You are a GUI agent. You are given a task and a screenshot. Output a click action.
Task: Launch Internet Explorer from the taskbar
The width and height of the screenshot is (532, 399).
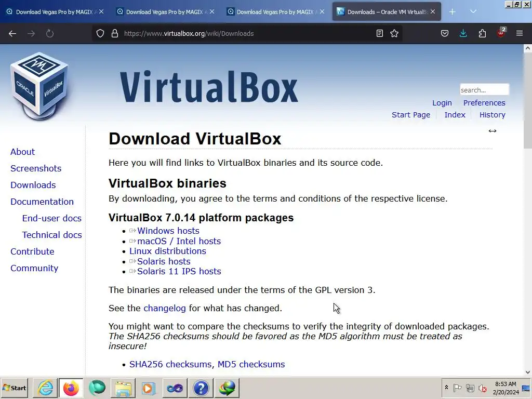(x=45, y=388)
